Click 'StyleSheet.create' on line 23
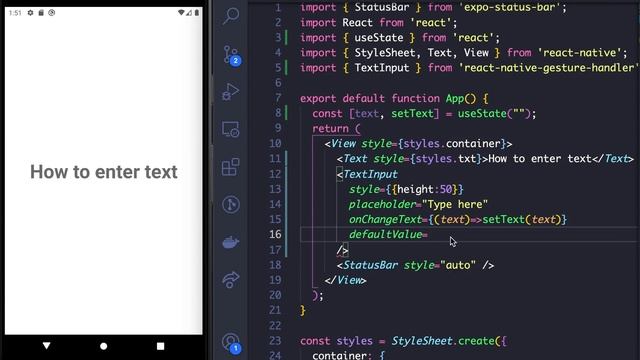Viewport: 640px width, 360px height. (x=442, y=341)
